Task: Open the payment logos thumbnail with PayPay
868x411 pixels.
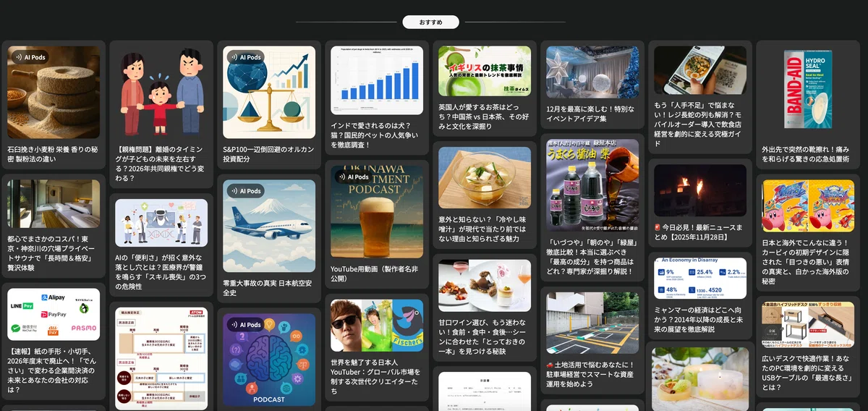Action: tap(54, 314)
